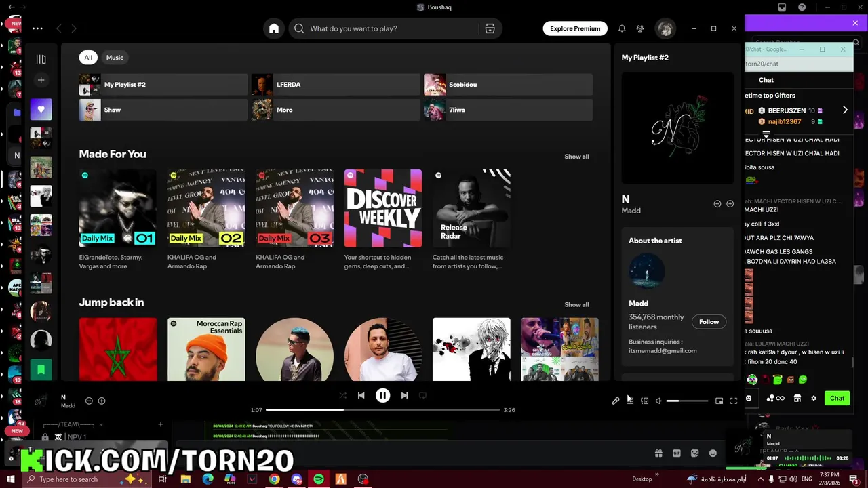Mute Spotify volume
868x488 pixels.
tap(658, 401)
